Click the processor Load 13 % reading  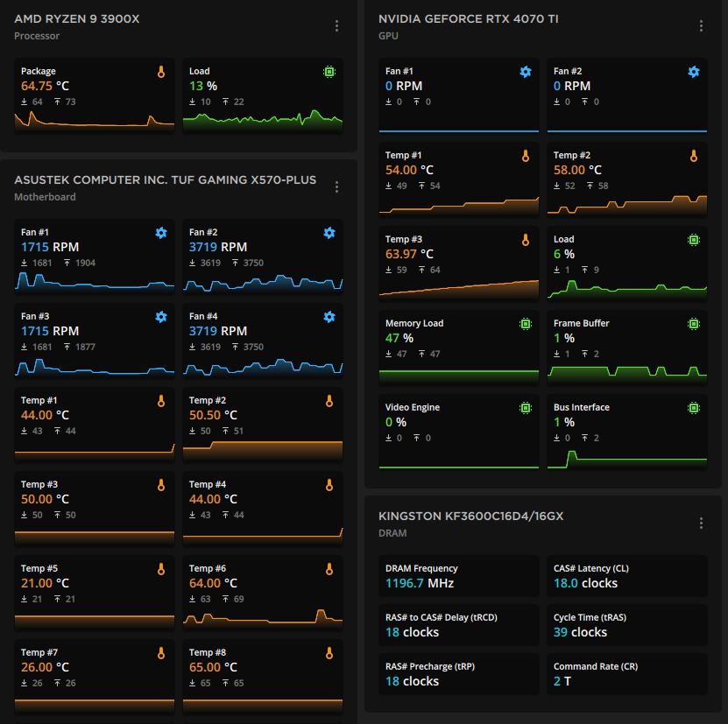pos(203,87)
